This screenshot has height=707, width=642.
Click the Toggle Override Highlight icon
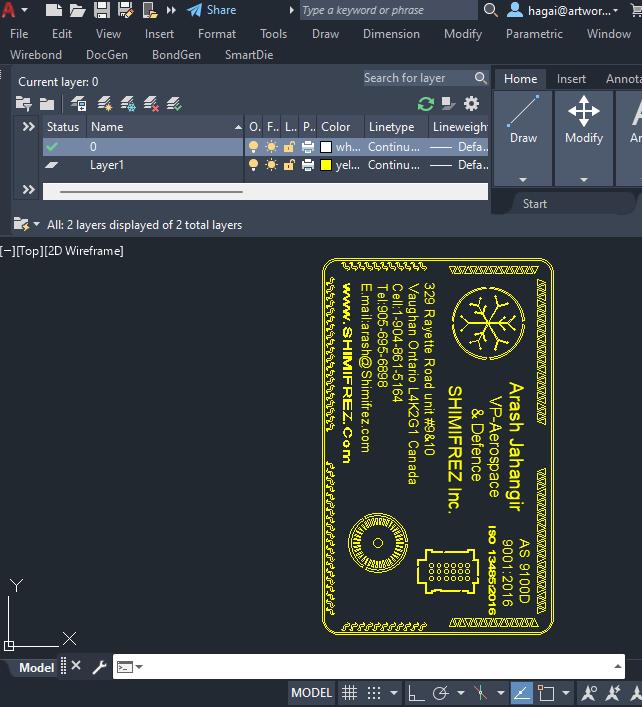click(x=448, y=104)
